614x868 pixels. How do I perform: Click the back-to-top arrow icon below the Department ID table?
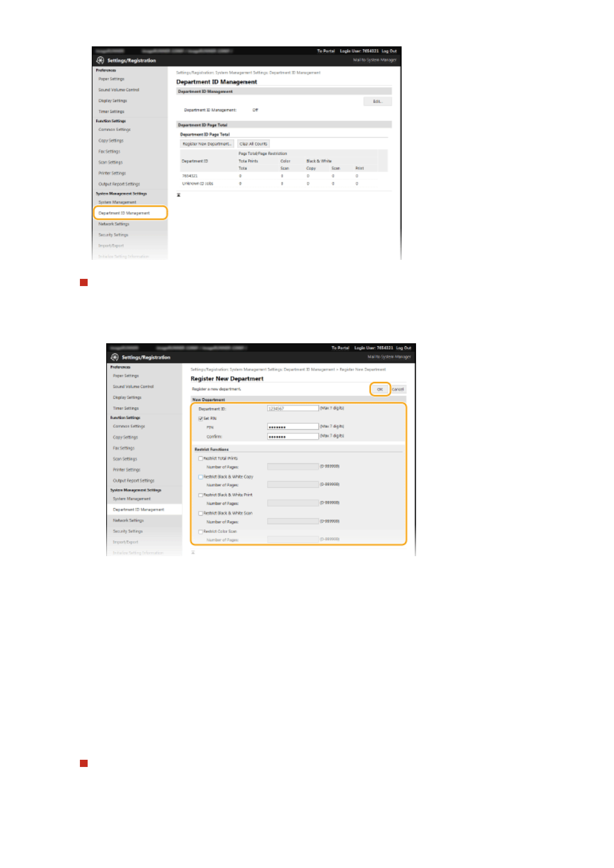178,195
